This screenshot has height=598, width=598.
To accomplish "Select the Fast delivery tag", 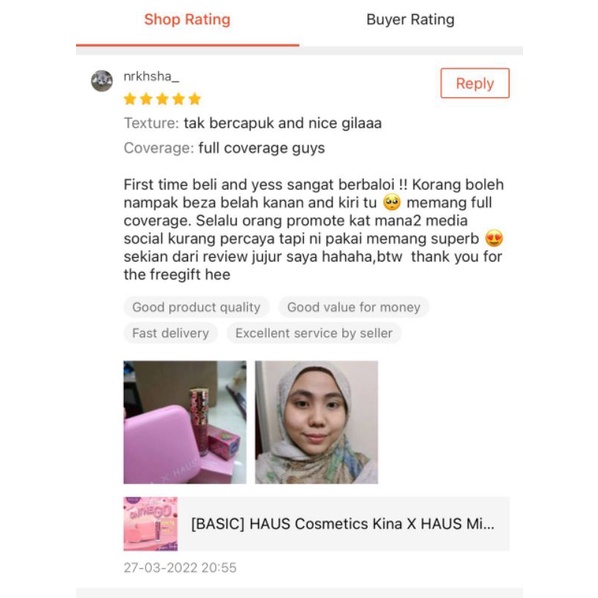I will click(x=170, y=333).
